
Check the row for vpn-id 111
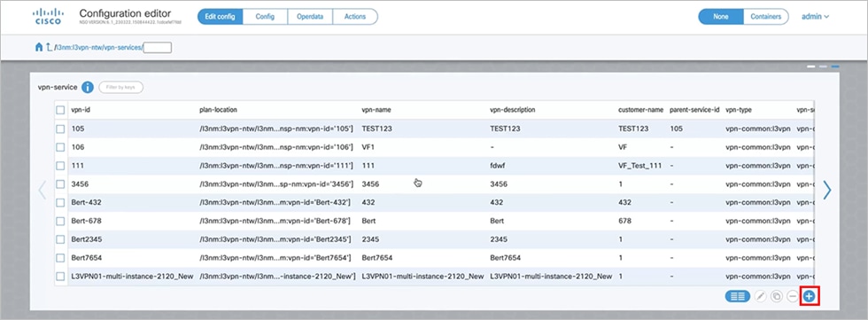[60, 166]
